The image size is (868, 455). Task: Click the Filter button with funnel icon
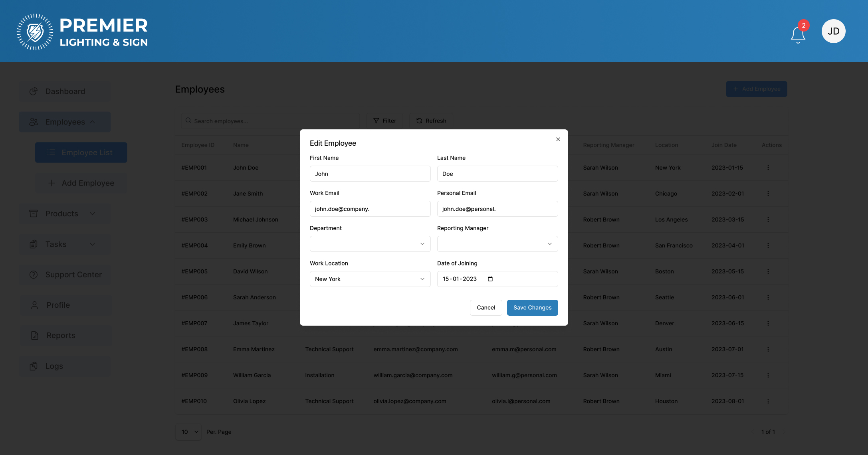pyautogui.click(x=384, y=121)
